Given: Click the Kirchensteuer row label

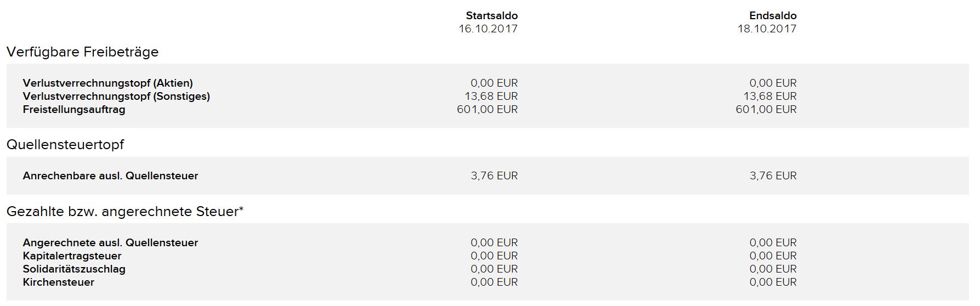Looking at the screenshot, I should 58,282.
